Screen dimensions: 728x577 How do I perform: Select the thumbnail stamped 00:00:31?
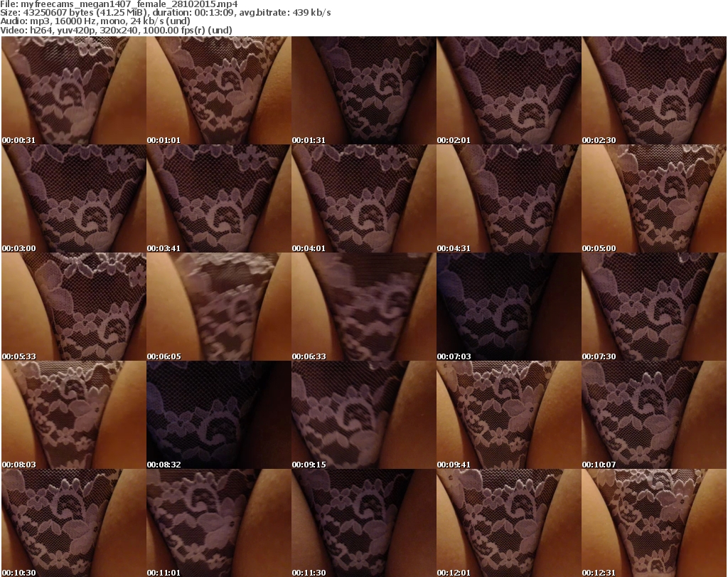pyautogui.click(x=74, y=90)
